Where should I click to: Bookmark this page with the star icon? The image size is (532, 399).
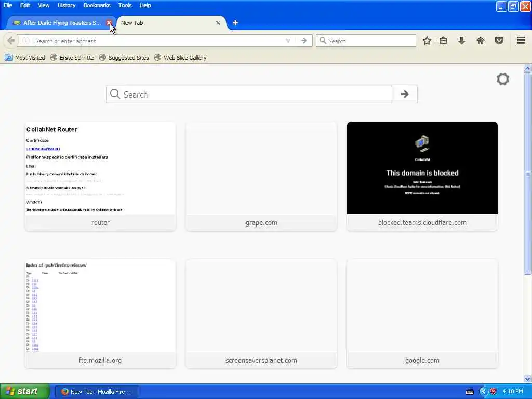pyautogui.click(x=427, y=41)
